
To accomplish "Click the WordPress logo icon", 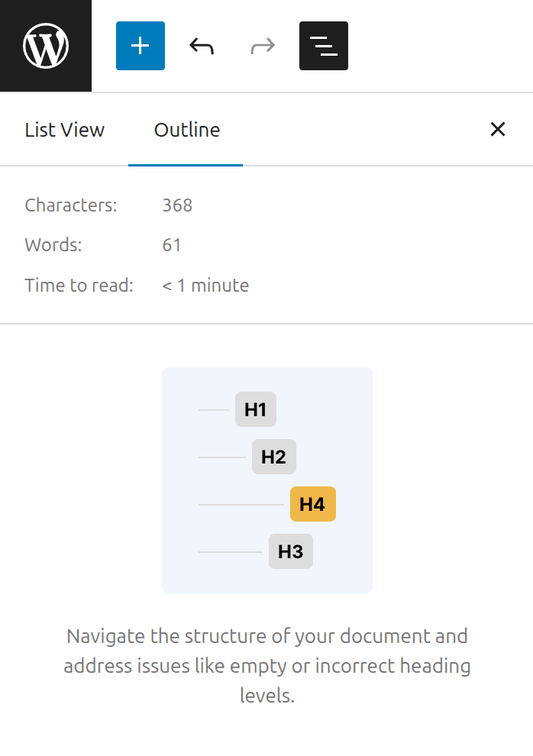I will [46, 45].
